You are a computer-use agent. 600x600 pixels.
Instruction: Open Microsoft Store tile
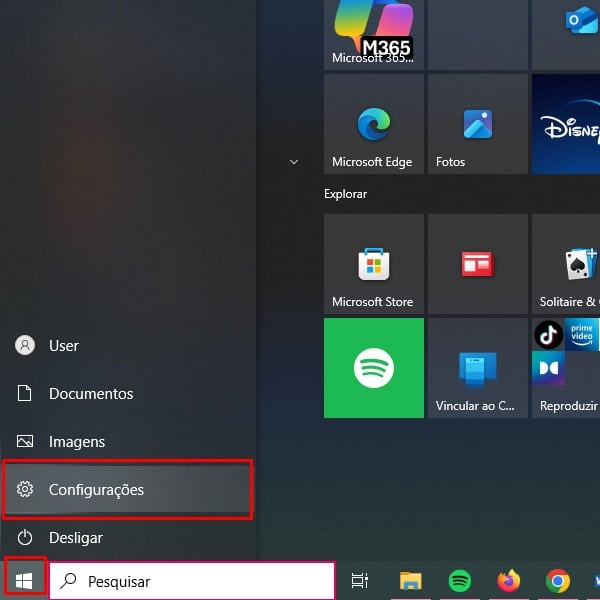[373, 264]
